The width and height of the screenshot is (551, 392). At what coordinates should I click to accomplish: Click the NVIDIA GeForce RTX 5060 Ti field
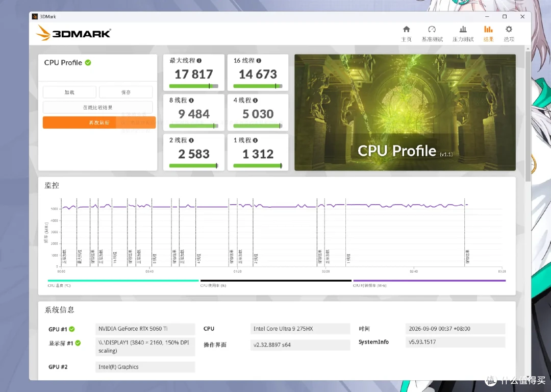(x=145, y=329)
